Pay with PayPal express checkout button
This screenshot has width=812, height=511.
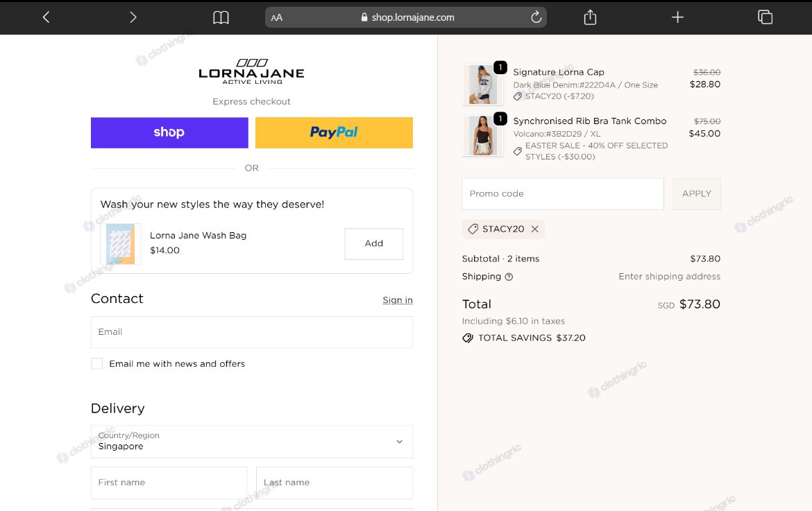334,132
